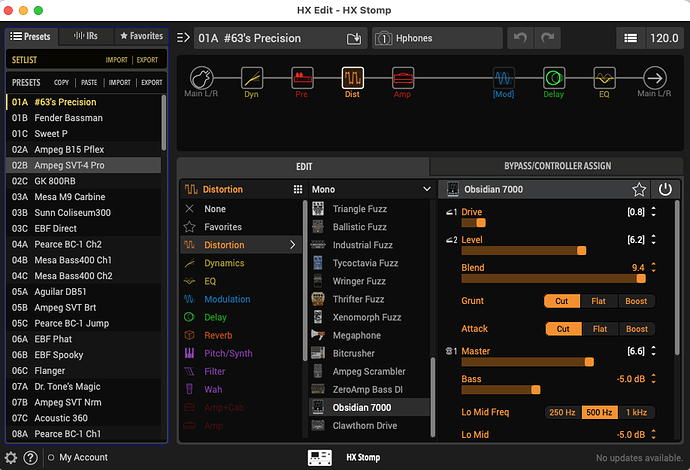This screenshot has width=690, height=470.
Task: Select the Dyn block in signal chain
Action: [x=252, y=78]
